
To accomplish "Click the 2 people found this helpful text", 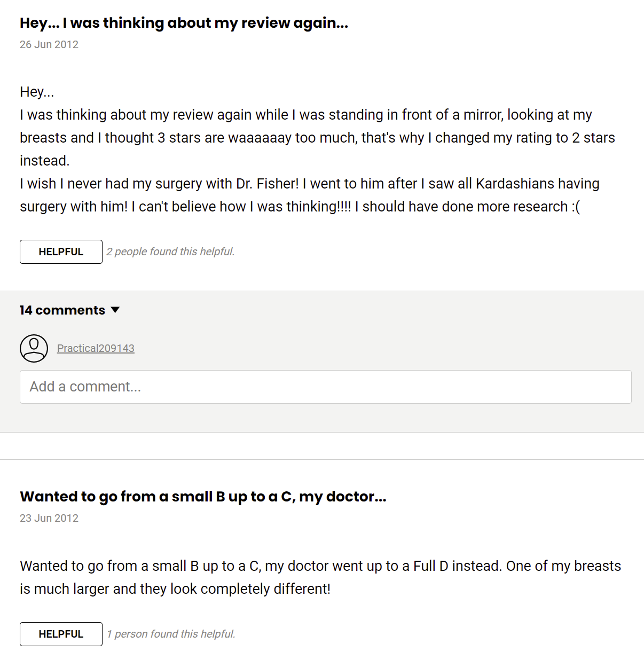I will [x=170, y=252].
